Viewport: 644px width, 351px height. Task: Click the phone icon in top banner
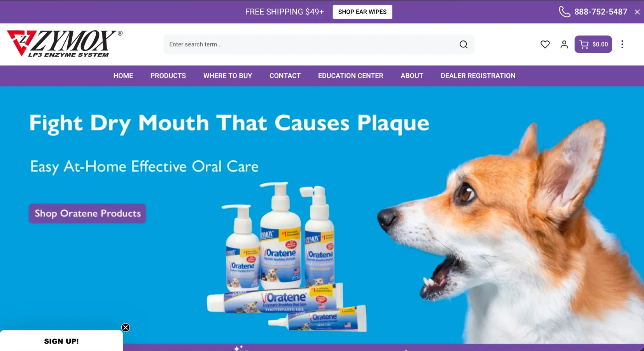[x=564, y=12]
